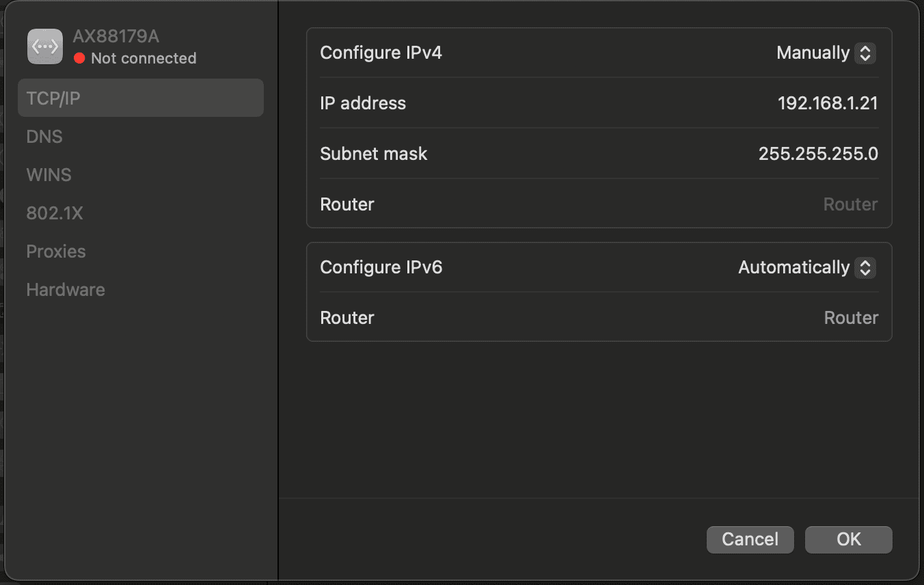Click the red connection status dot
This screenshot has height=585, width=924.
[x=79, y=58]
